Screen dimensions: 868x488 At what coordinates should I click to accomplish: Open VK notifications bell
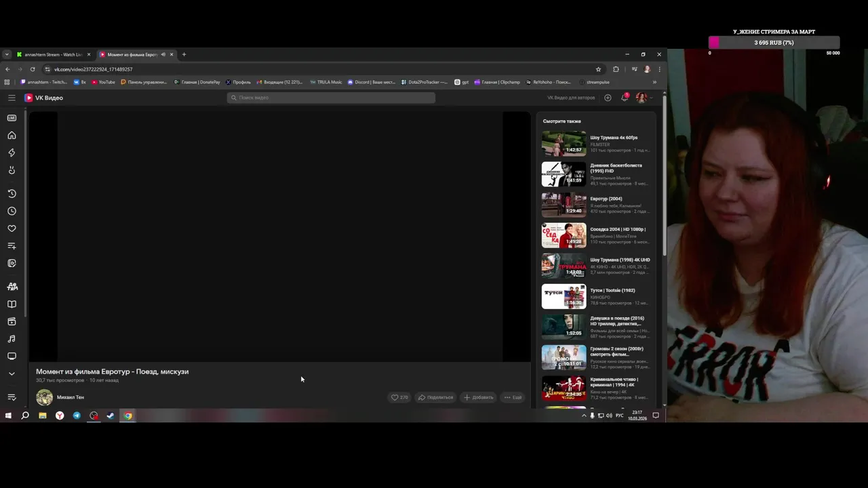click(625, 98)
